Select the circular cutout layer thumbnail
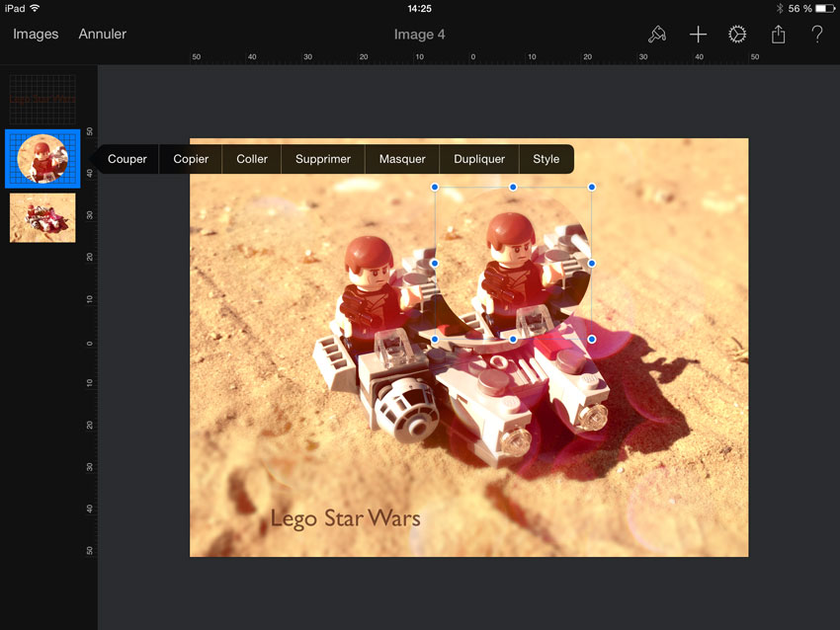840x630 pixels. point(42,158)
